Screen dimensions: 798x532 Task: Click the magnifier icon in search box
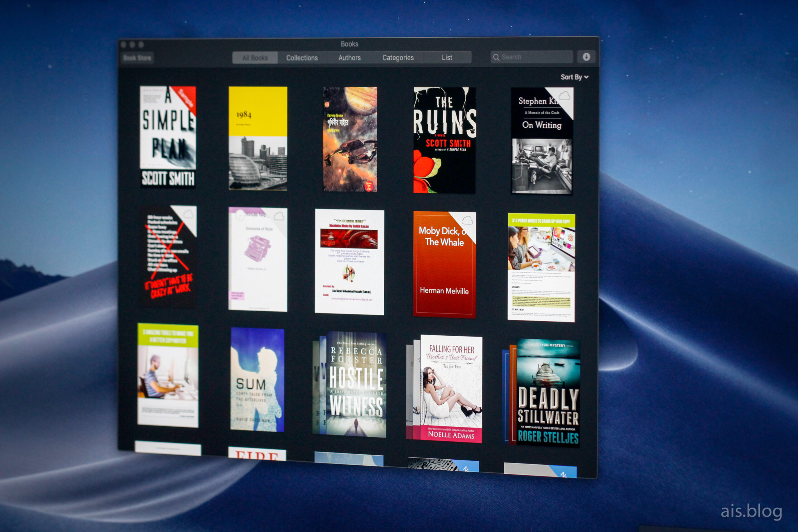(x=496, y=57)
